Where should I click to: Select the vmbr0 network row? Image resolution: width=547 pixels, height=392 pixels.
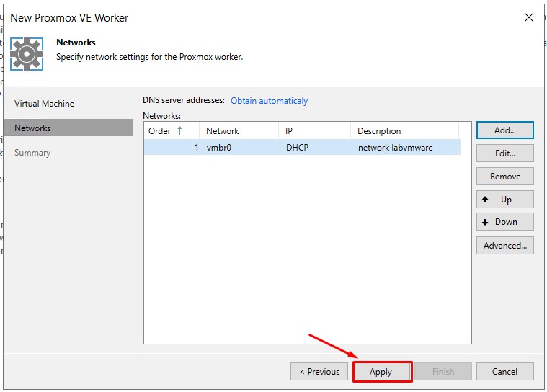pyautogui.click(x=302, y=148)
